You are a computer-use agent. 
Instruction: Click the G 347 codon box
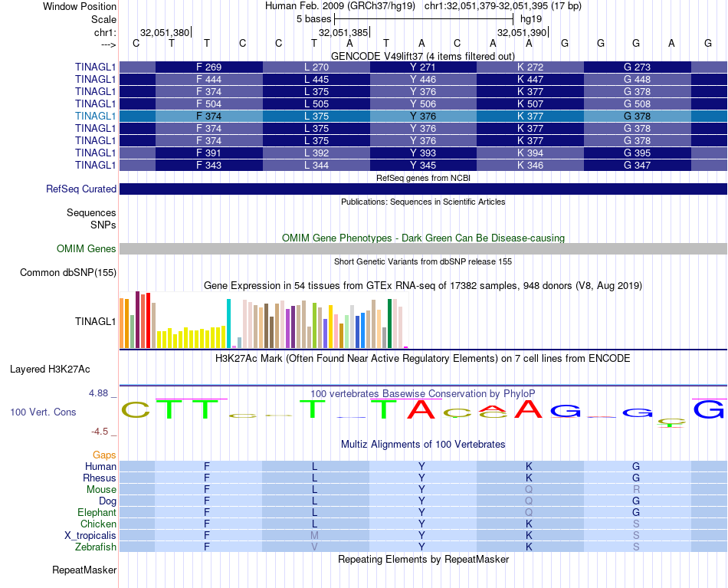coord(637,165)
